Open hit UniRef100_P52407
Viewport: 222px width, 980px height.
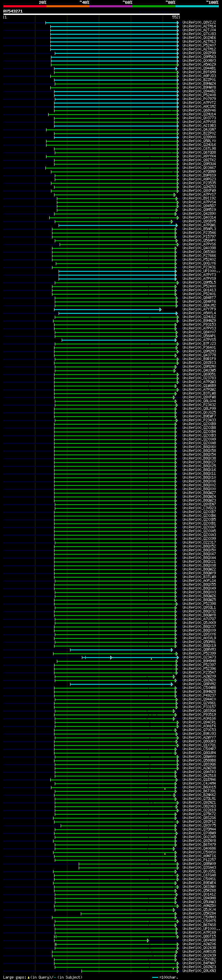199,45
